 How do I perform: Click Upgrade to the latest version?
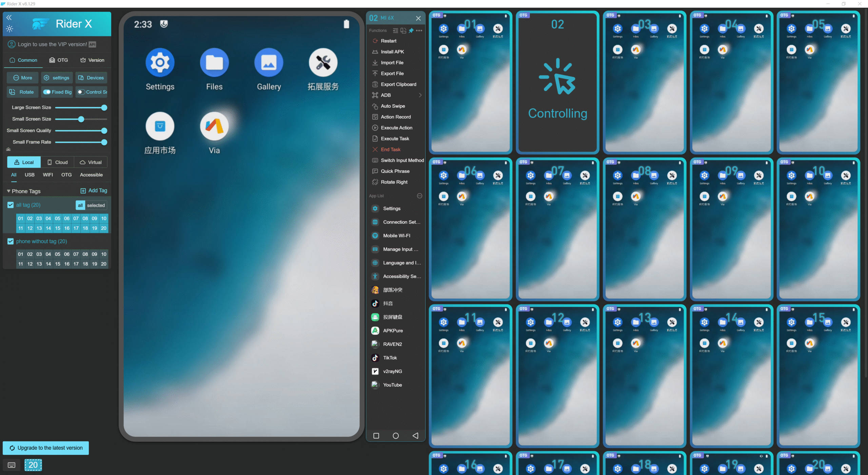[46, 448]
